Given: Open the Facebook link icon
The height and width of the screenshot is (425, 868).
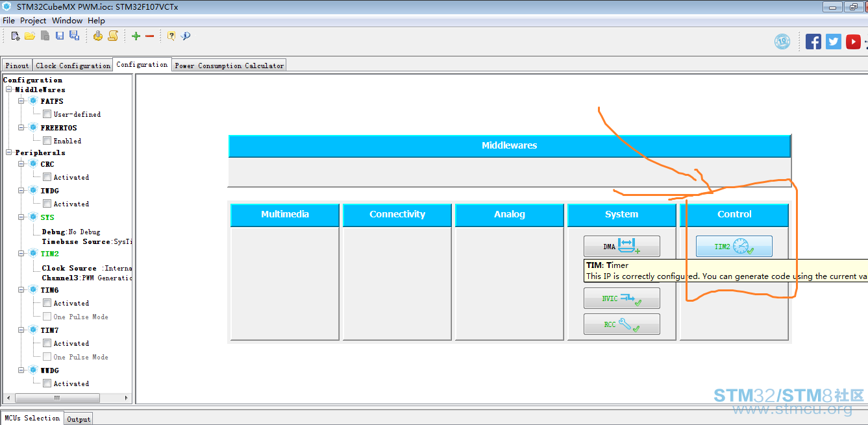Looking at the screenshot, I should tap(813, 42).
